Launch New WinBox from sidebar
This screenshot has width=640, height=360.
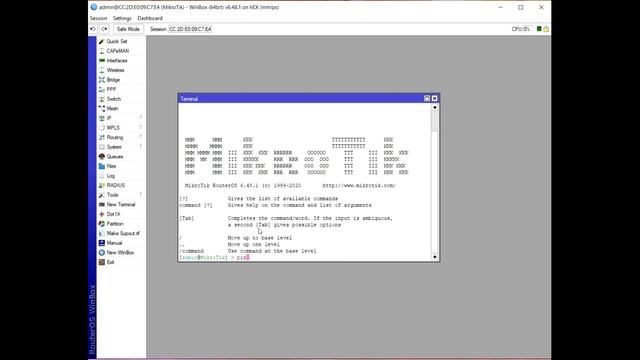(x=117, y=253)
